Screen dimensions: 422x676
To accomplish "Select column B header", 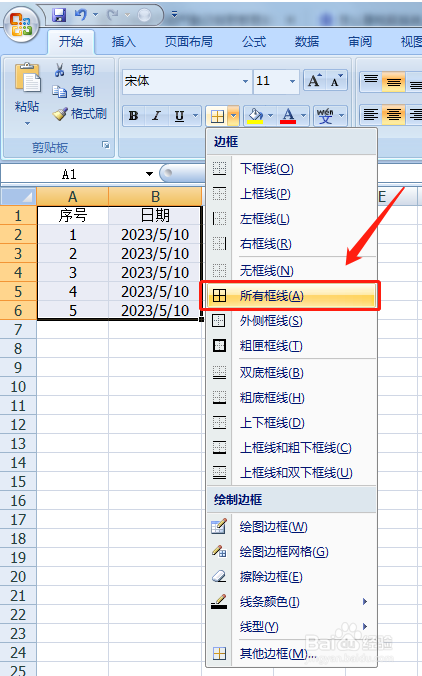I will tap(156, 197).
